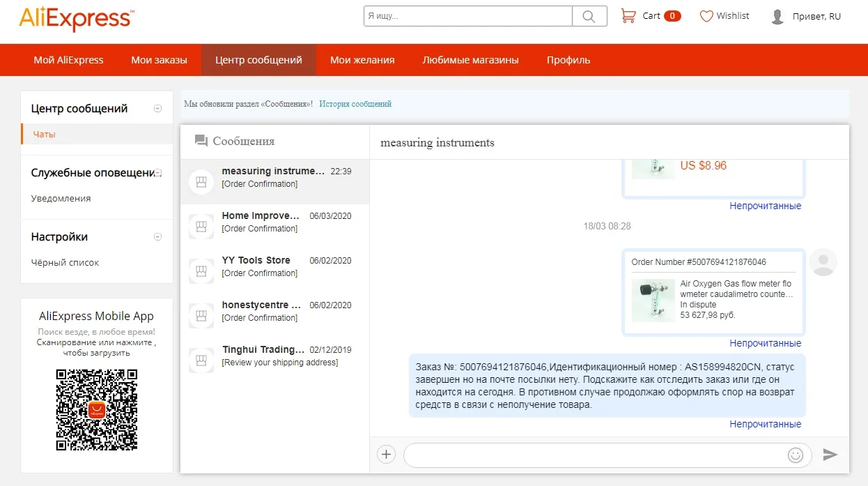
Task: Click the Home Improvement store icon
Action: pos(201,227)
